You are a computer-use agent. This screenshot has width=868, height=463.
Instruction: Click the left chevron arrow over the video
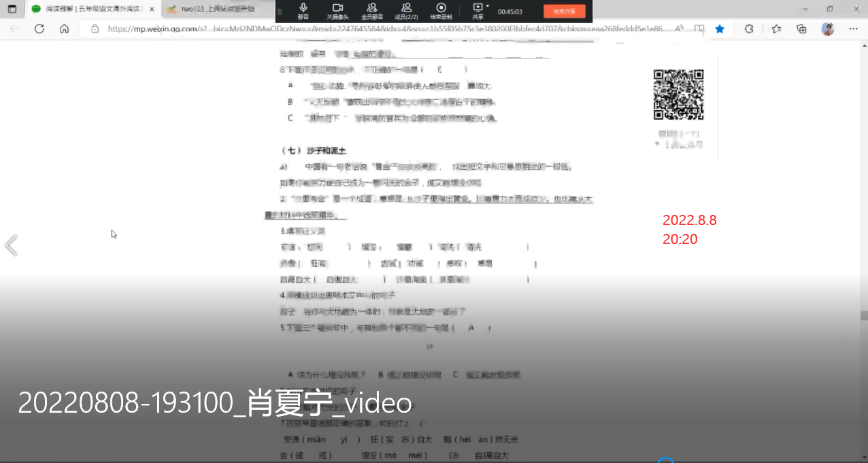(x=11, y=245)
